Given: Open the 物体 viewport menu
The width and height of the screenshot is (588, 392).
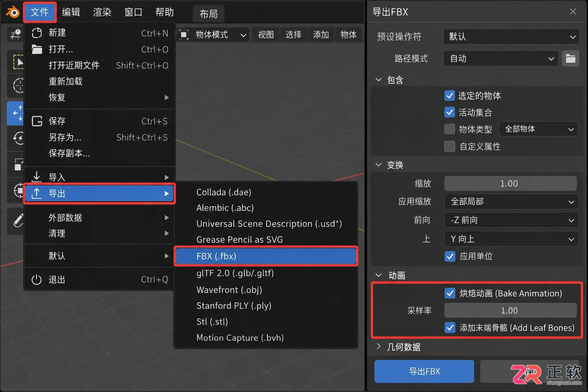Looking at the screenshot, I should click(x=348, y=35).
